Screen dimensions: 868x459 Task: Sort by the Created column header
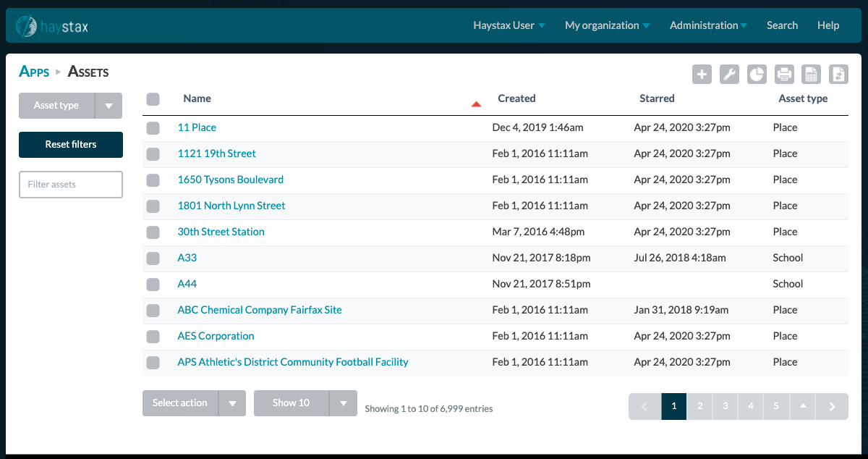pyautogui.click(x=516, y=98)
